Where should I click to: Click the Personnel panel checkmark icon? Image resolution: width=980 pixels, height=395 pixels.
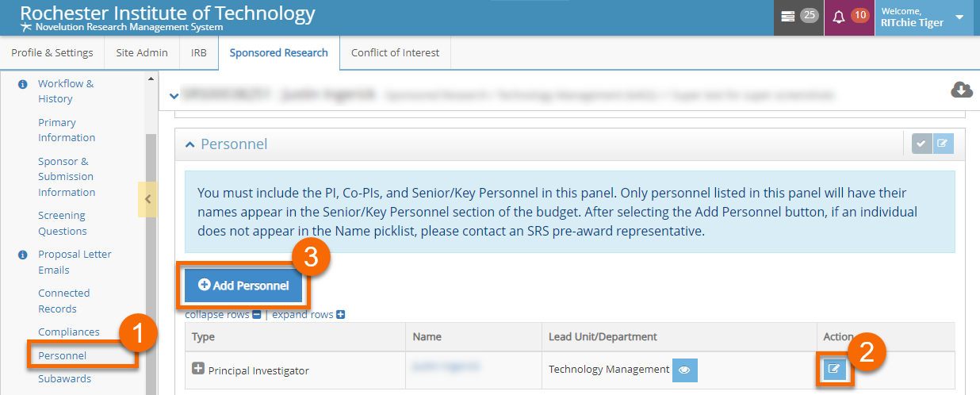[x=921, y=144]
